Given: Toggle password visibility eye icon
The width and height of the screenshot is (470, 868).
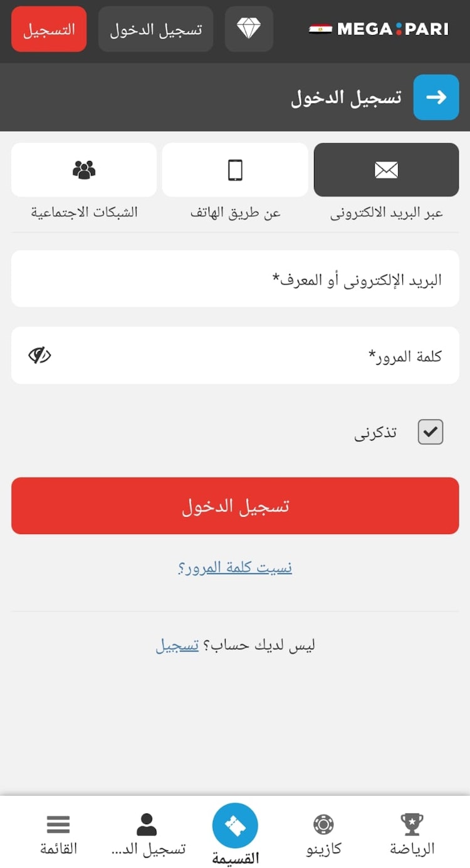Looking at the screenshot, I should point(39,356).
